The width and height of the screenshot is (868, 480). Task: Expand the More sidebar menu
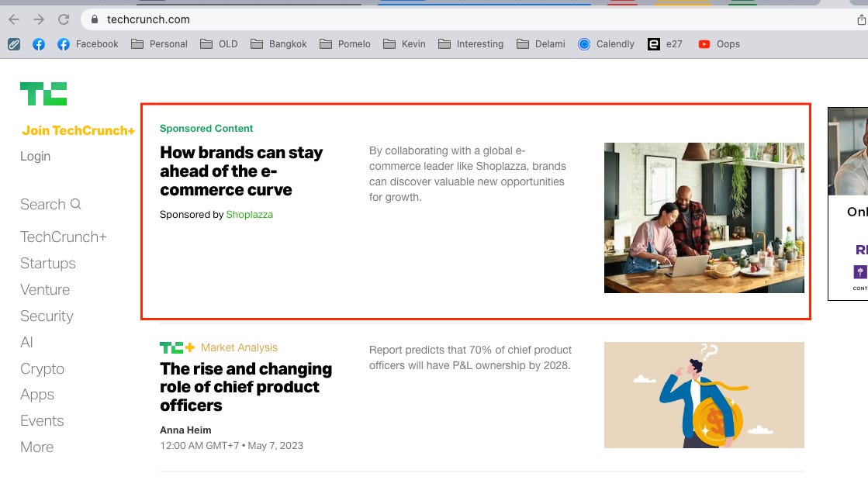point(37,447)
